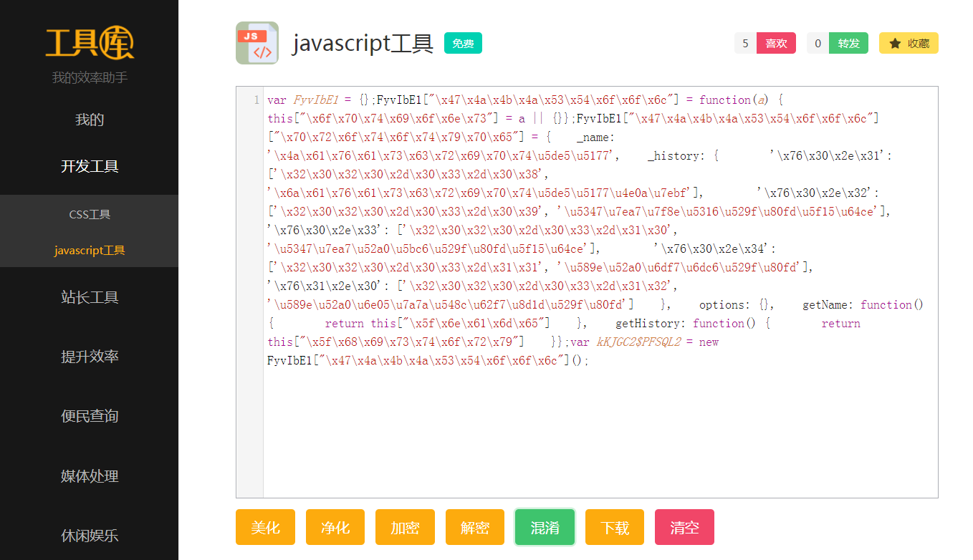The height and width of the screenshot is (560, 973).
Task: Click the 加密 encrypt button
Action: tap(405, 528)
